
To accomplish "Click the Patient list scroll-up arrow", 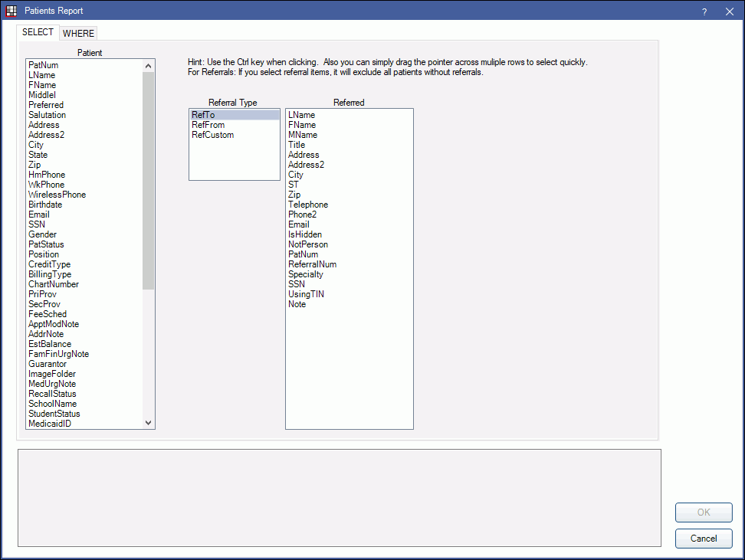I will [148, 66].
